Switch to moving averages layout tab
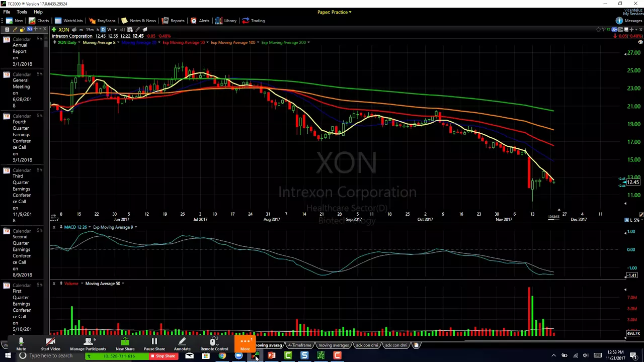The width and height of the screenshot is (644, 362). pos(334,345)
